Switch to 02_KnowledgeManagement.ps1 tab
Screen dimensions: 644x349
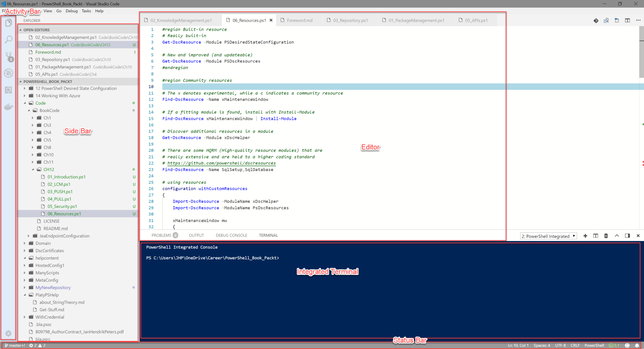[x=181, y=20]
